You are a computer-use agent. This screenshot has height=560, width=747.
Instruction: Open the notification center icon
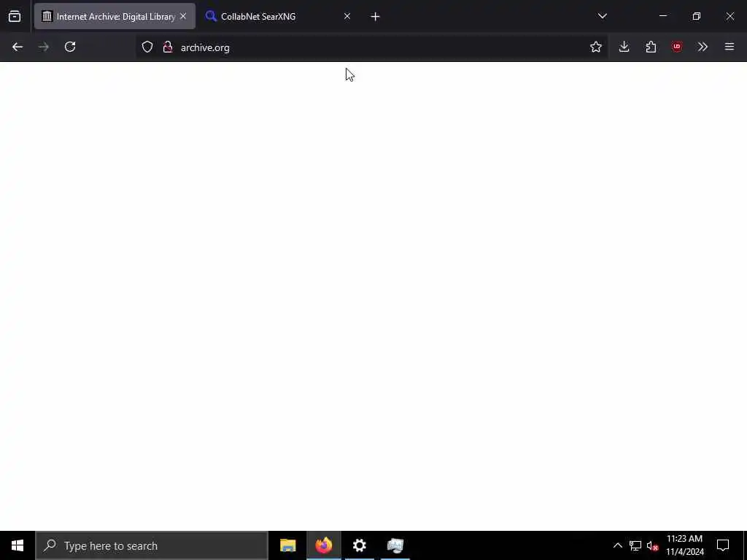pyautogui.click(x=723, y=545)
